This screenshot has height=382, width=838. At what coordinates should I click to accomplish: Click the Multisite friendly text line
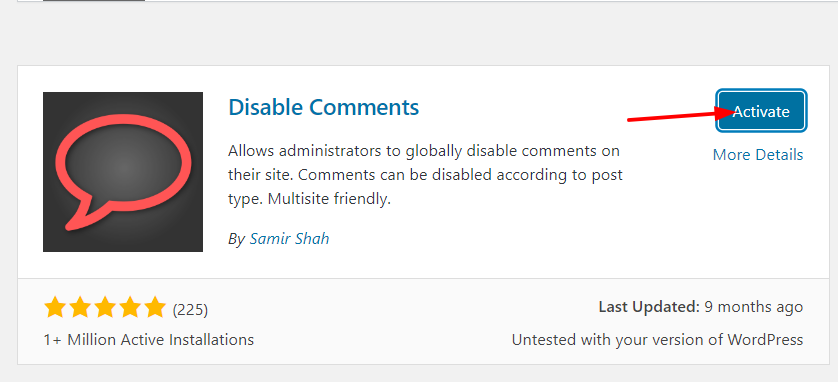[329, 199]
